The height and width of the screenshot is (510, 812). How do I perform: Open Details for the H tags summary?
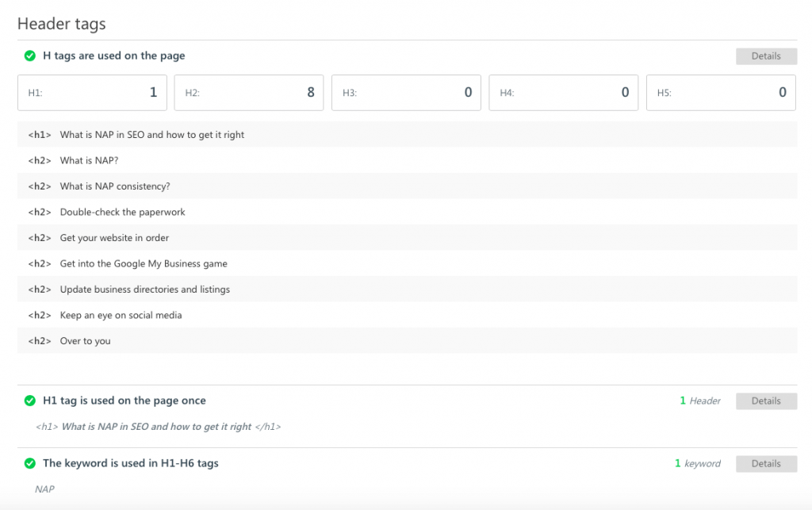(766, 56)
